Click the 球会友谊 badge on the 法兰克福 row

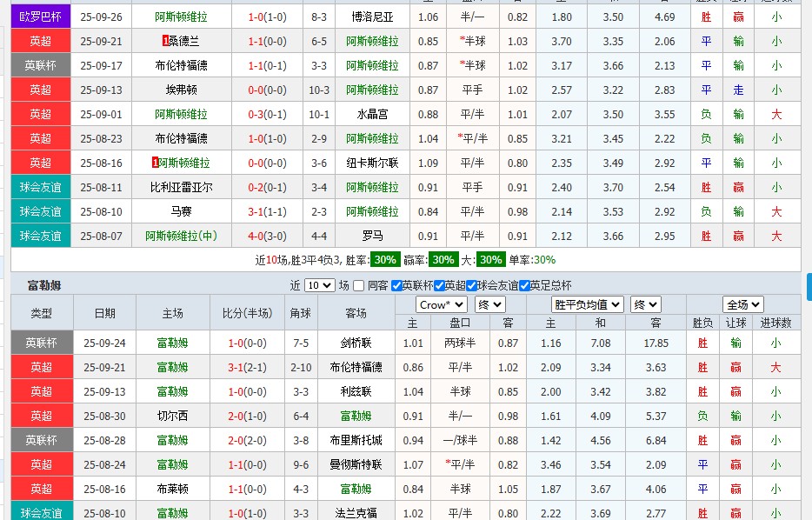(40, 513)
